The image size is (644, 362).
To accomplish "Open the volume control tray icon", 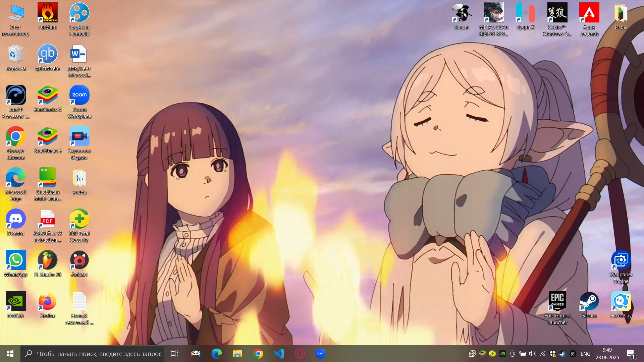I will [x=532, y=354].
